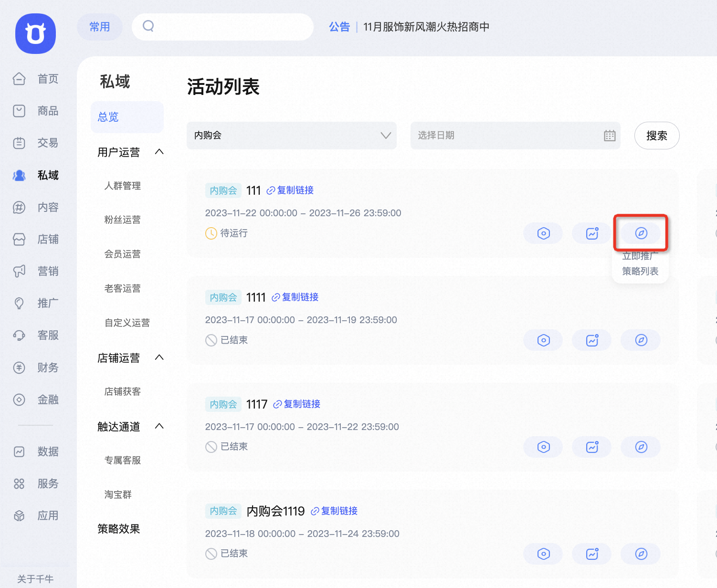The height and width of the screenshot is (588, 717).
Task: Open 会员运营 menu item
Action: [123, 254]
